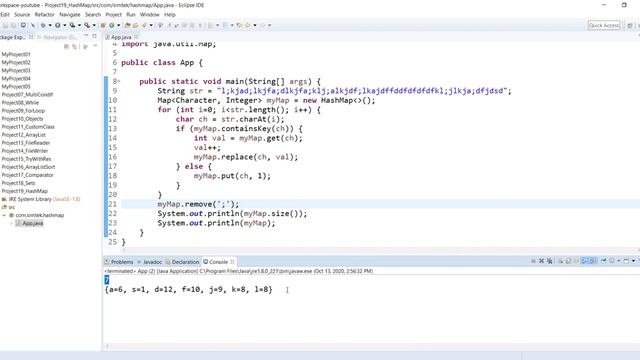This screenshot has width=640, height=360.
Task: Launch the Debug toolbar button
Action: click(43, 25)
